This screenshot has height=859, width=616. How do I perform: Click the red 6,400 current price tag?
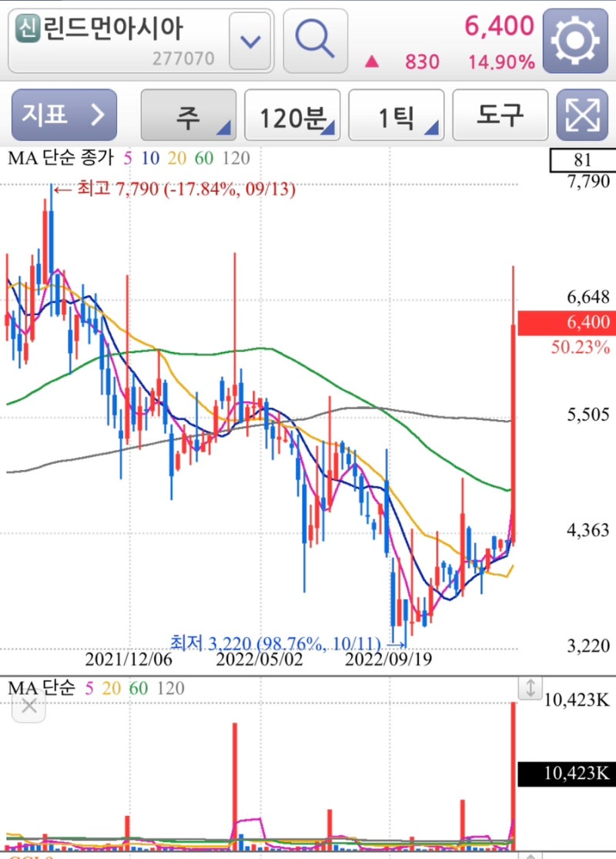tap(567, 323)
